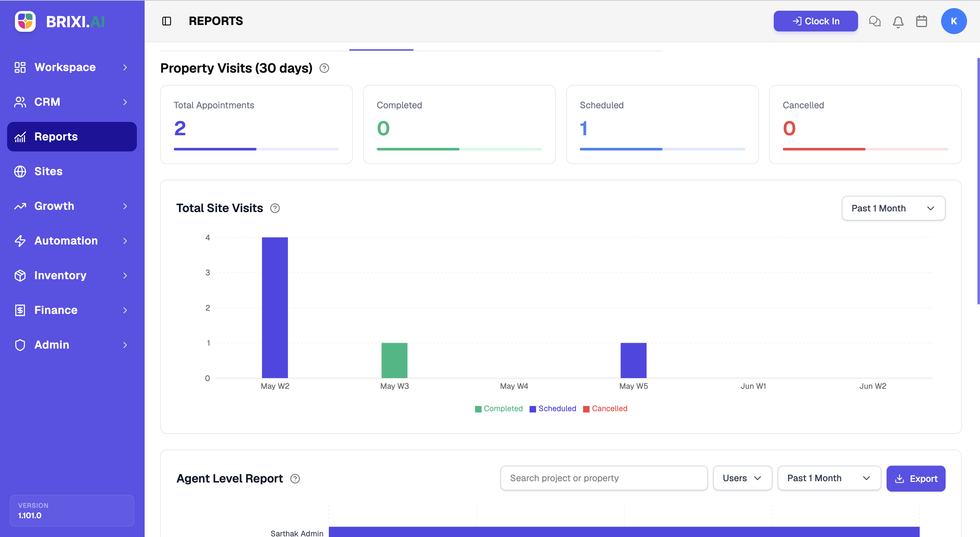
Task: Click the Inventory box icon
Action: click(20, 275)
